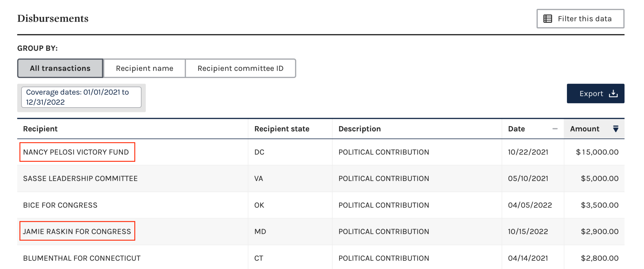Select BLUMENTHAL FOR CONNECTICUT row

[x=321, y=257]
